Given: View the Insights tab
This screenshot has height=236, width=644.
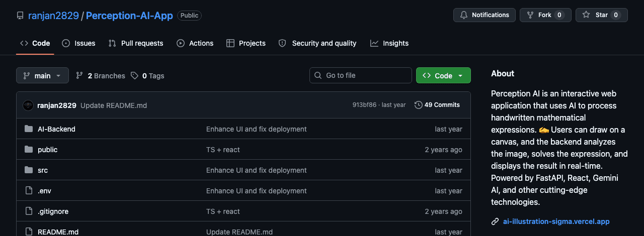Looking at the screenshot, I should point(389,43).
